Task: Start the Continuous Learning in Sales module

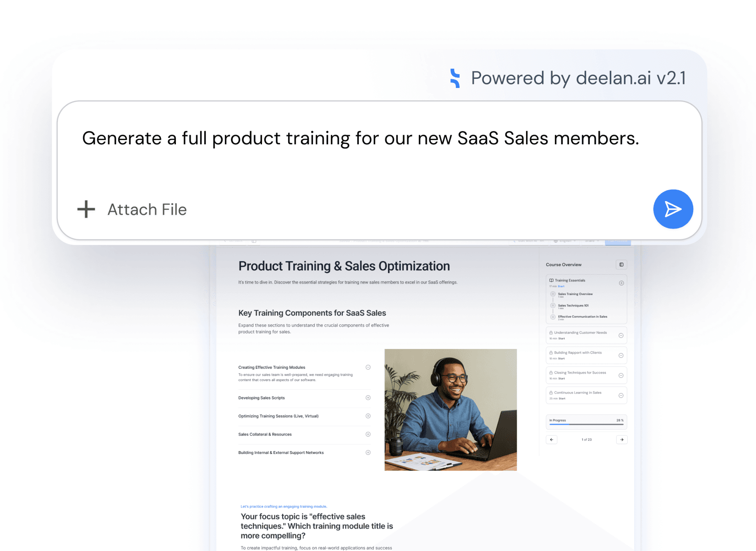Action: click(562, 398)
